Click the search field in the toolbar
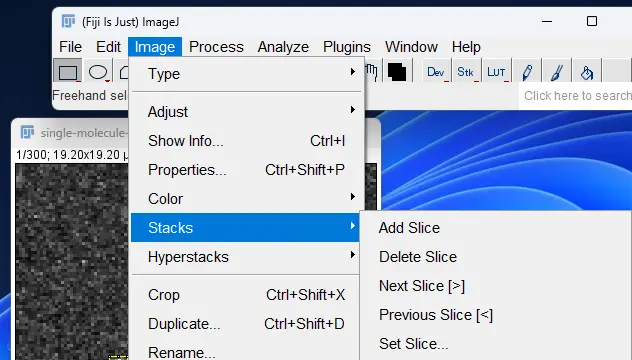This screenshot has width=632, height=360. [x=576, y=96]
